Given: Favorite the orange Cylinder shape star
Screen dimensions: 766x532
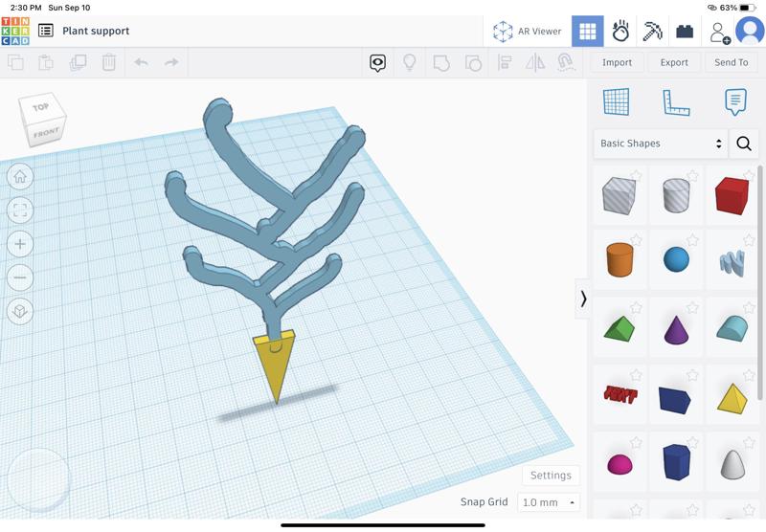Looking at the screenshot, I should click(x=636, y=239).
